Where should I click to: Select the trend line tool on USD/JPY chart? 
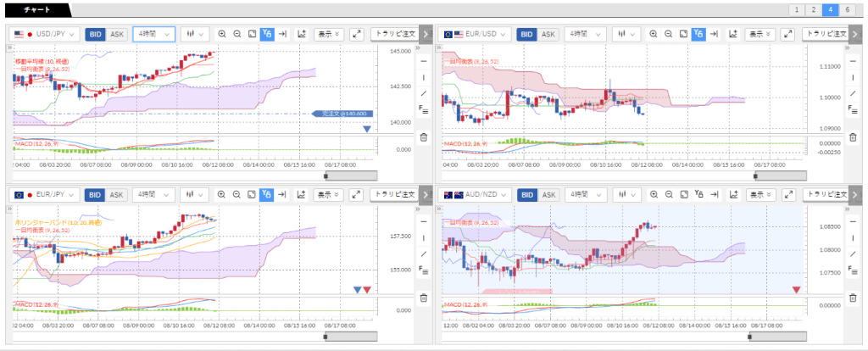click(424, 92)
